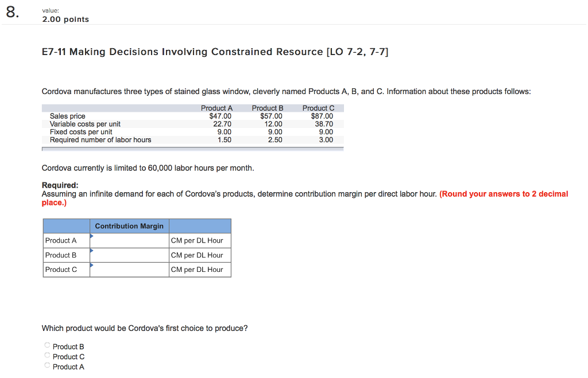Select the Product C radio button

click(x=47, y=354)
